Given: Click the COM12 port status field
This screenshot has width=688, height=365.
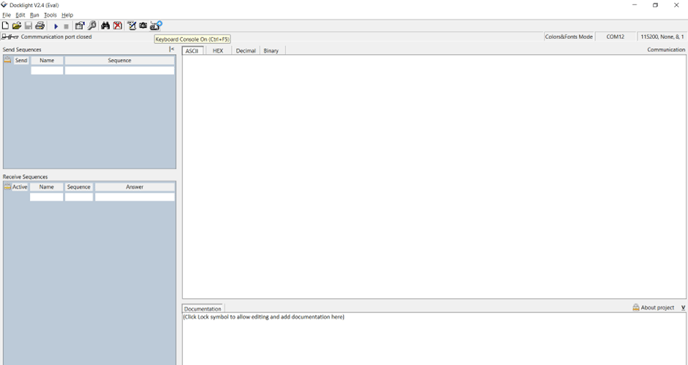Looking at the screenshot, I should 615,37.
